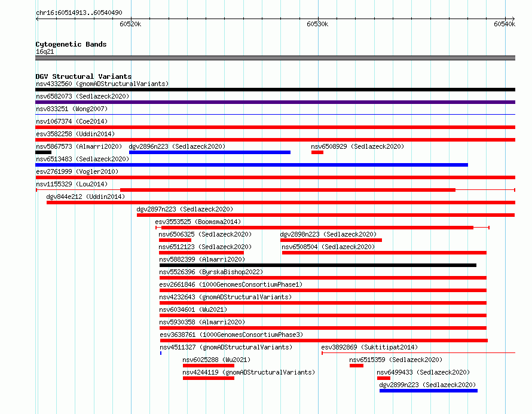Open nsv6508504 Sedlazeck2020 label
Screen dimensions: 532x414
point(328,247)
